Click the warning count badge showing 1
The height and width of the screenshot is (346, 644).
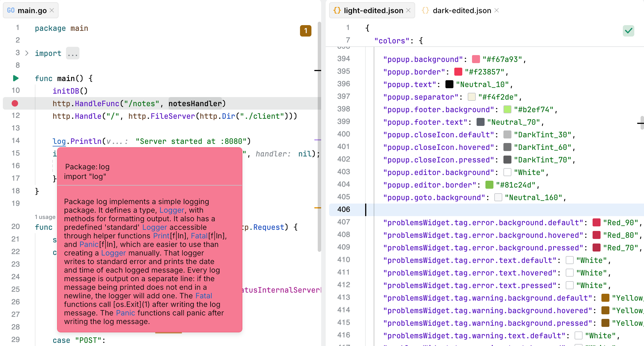(x=305, y=31)
